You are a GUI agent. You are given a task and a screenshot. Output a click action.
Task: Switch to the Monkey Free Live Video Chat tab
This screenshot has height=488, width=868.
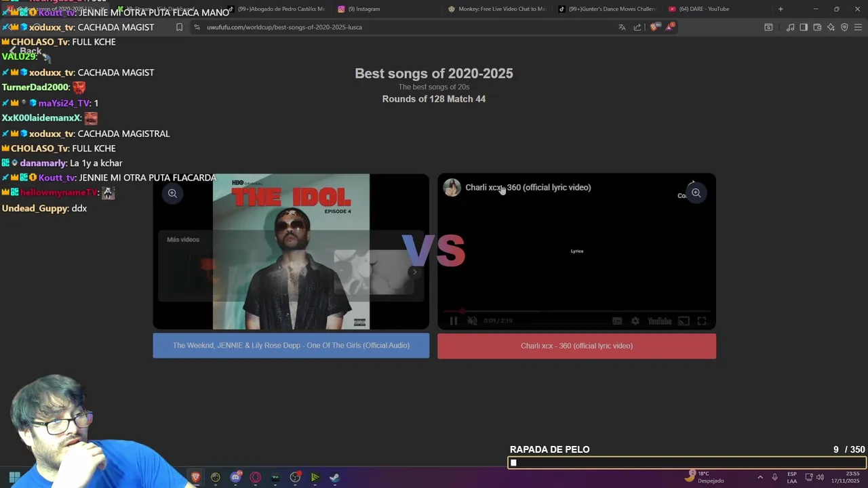tap(497, 9)
